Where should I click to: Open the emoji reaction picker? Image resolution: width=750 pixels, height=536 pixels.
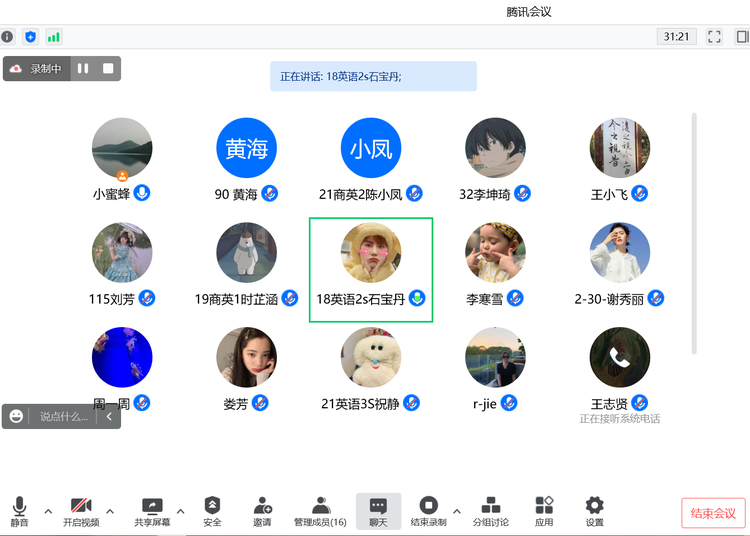(16, 416)
